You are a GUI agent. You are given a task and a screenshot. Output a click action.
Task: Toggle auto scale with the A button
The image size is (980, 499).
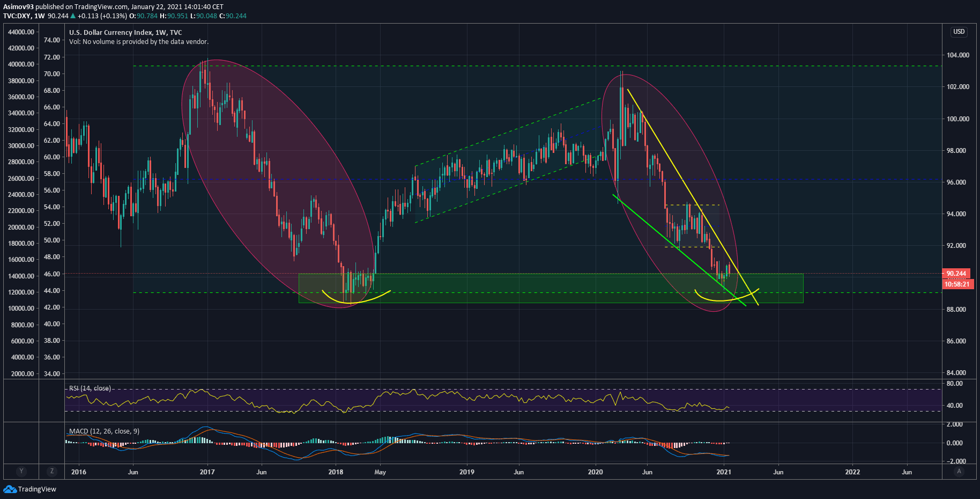pos(959,471)
